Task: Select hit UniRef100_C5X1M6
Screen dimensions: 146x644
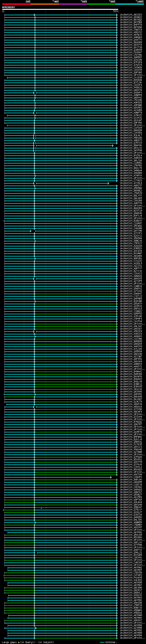Action: pyautogui.click(x=131, y=100)
